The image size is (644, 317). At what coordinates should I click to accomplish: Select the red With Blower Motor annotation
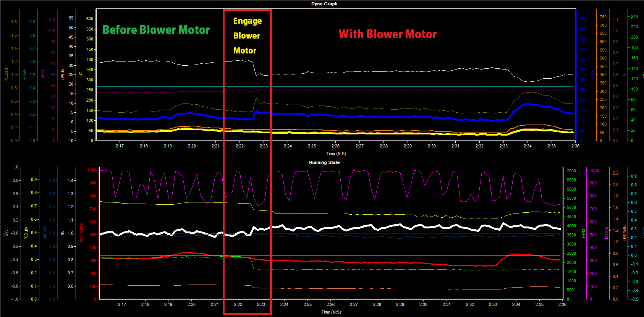(x=387, y=34)
